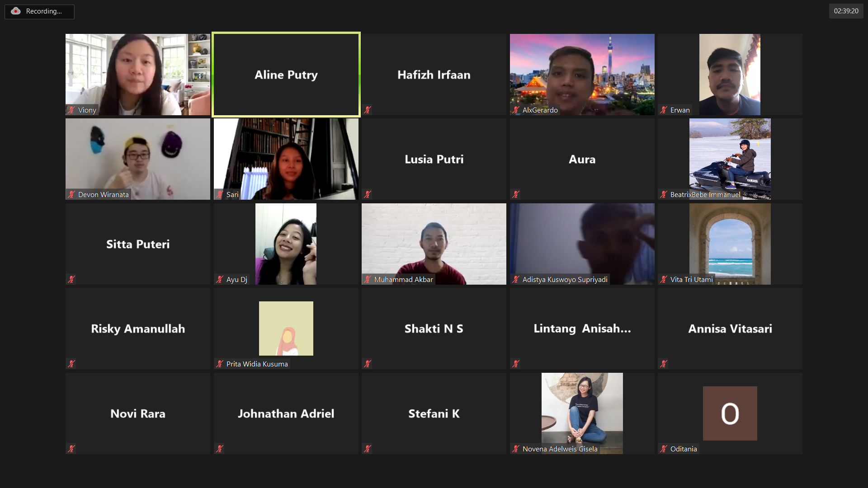Viewport: 868px width, 488px height.
Task: Click Ayu Dj's muted microphone icon
Action: point(220,279)
